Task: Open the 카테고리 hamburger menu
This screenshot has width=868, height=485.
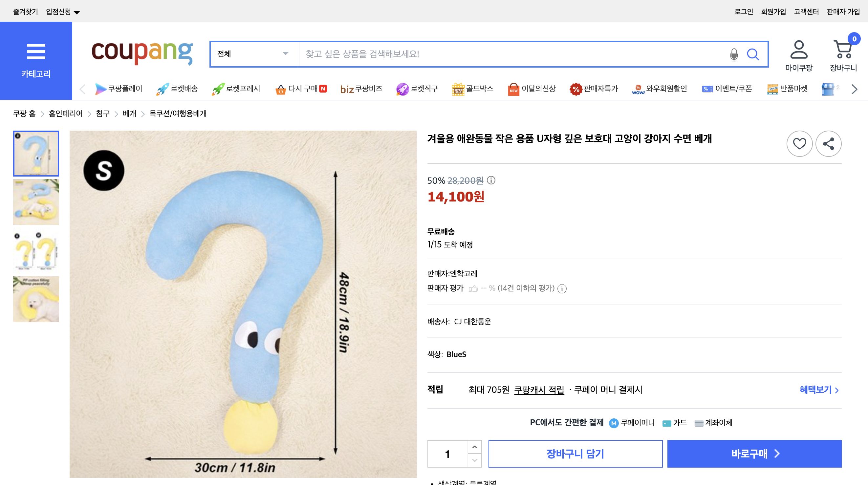Action: pos(36,51)
